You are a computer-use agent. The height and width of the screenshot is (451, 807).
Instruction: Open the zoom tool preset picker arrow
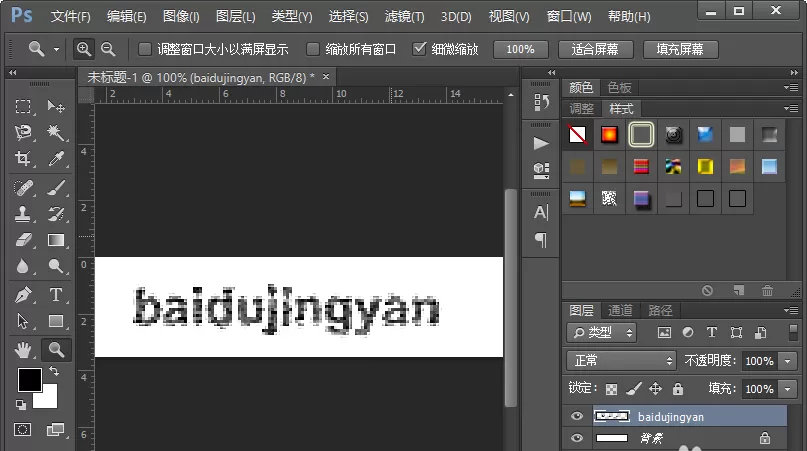(56, 49)
